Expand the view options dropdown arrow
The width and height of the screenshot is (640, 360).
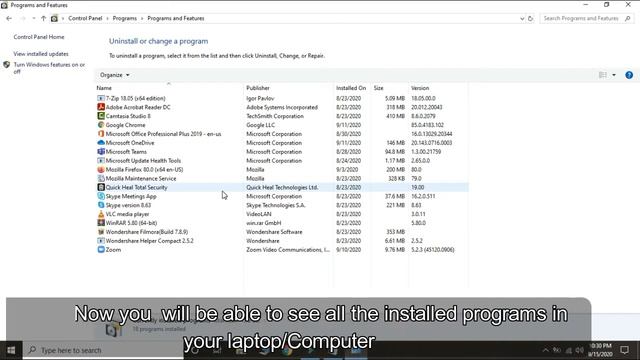point(614,75)
